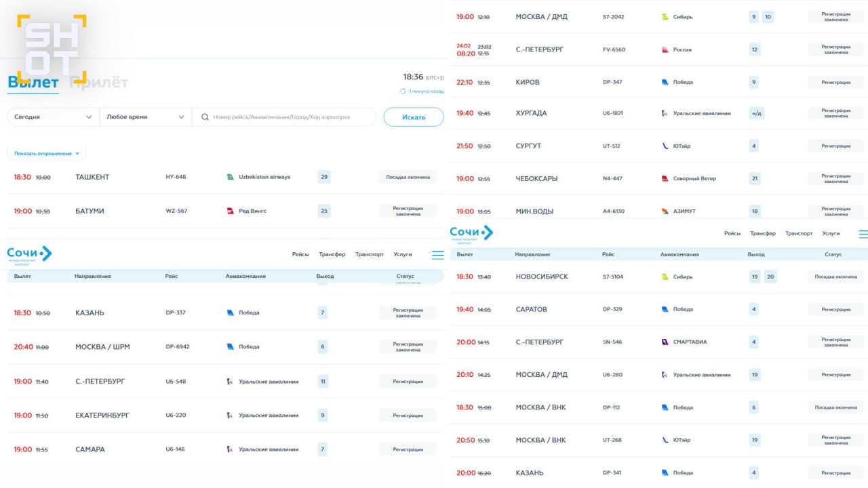Expand the 'Любое время' time dropdown

[145, 117]
